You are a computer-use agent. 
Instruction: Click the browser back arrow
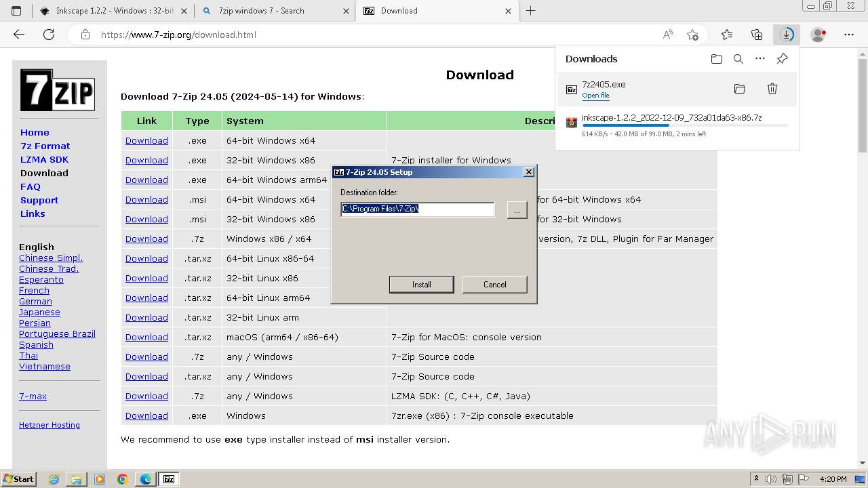click(19, 35)
